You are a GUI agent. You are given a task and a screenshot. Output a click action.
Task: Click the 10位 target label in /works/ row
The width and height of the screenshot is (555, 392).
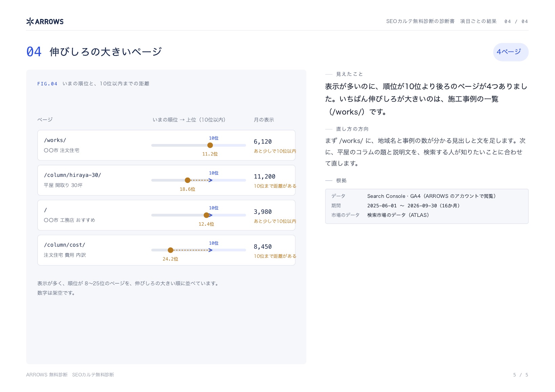(213, 138)
